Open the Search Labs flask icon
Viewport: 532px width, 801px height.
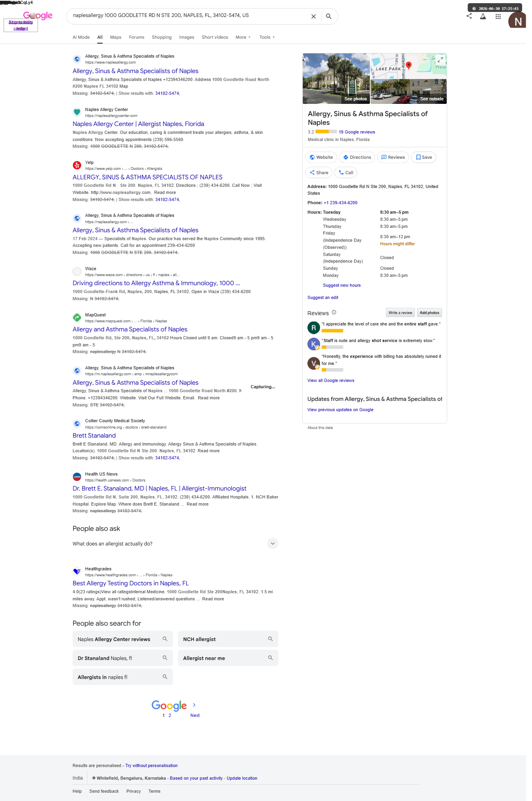coord(483,17)
